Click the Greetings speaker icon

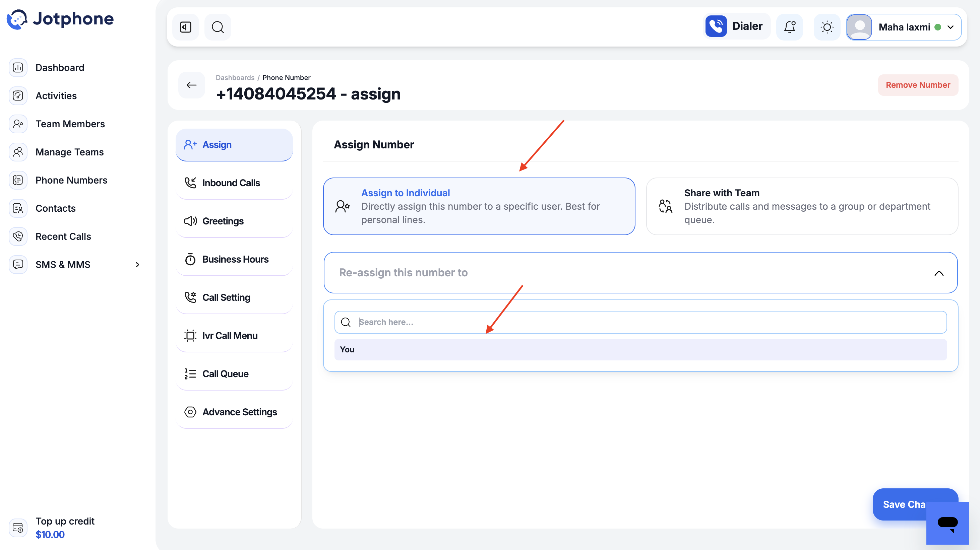pyautogui.click(x=190, y=221)
